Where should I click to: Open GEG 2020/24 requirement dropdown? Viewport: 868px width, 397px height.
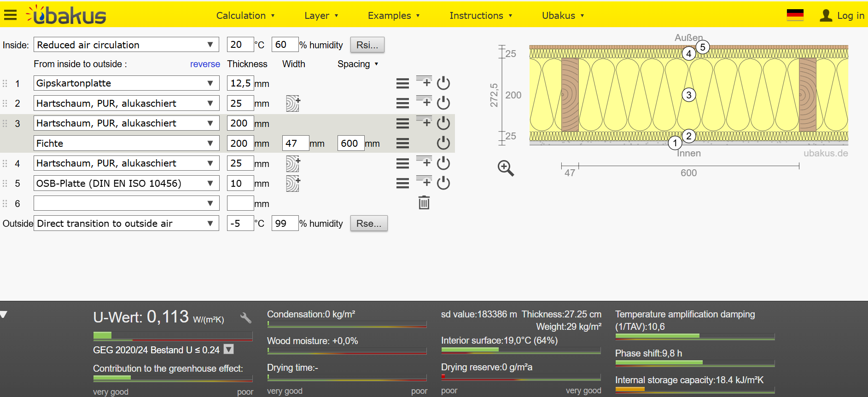pos(228,350)
